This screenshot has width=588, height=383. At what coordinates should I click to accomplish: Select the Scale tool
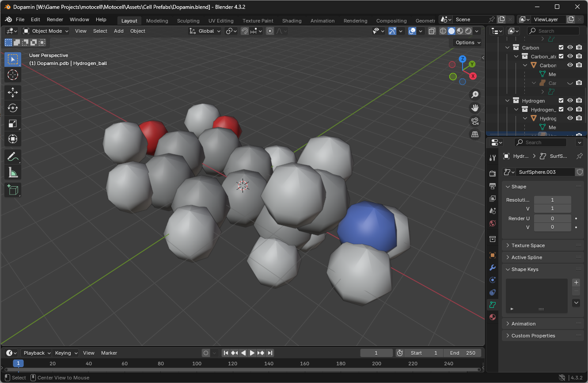pyautogui.click(x=13, y=123)
